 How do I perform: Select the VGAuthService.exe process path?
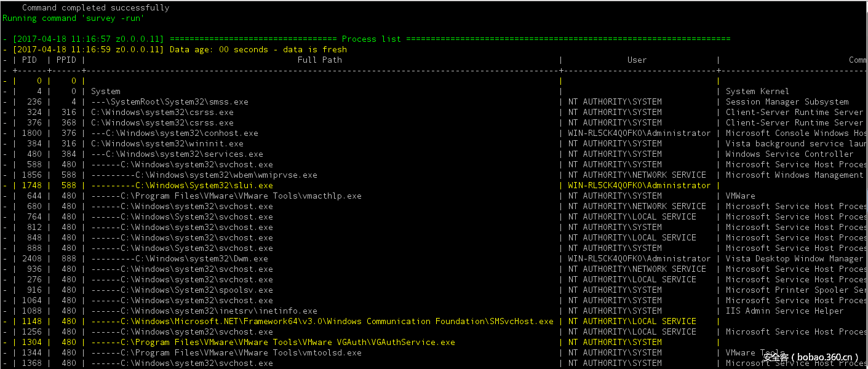(x=273, y=342)
